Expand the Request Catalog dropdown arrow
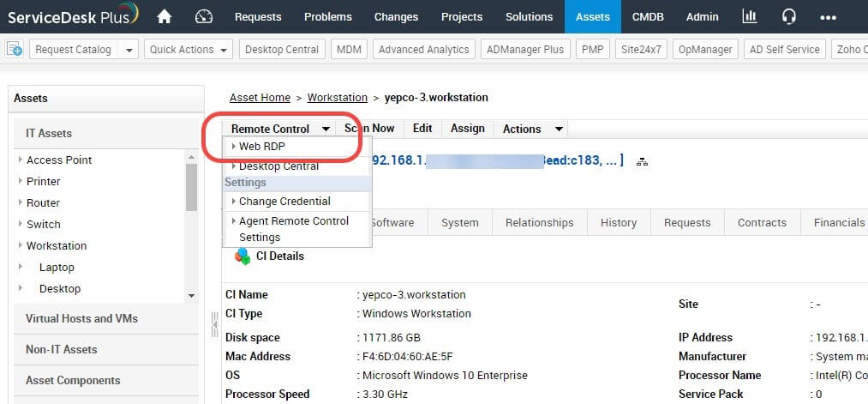The image size is (868, 404). coord(129,50)
